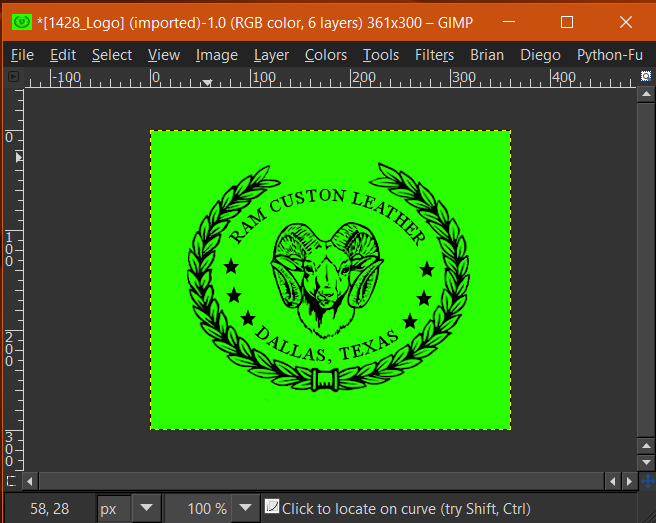Open the Select menu
Viewport: 656px width, 523px height.
click(x=112, y=55)
